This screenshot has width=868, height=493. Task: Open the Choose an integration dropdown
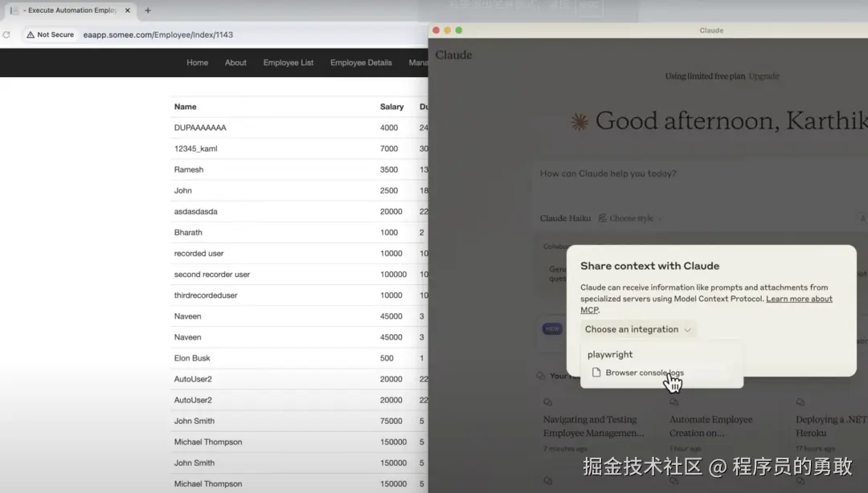coord(637,329)
